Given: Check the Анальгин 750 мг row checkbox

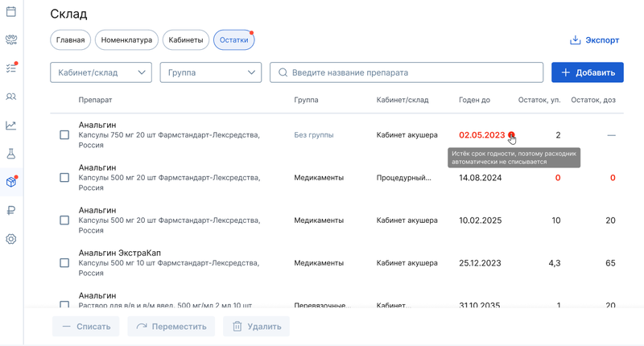Looking at the screenshot, I should [64, 135].
